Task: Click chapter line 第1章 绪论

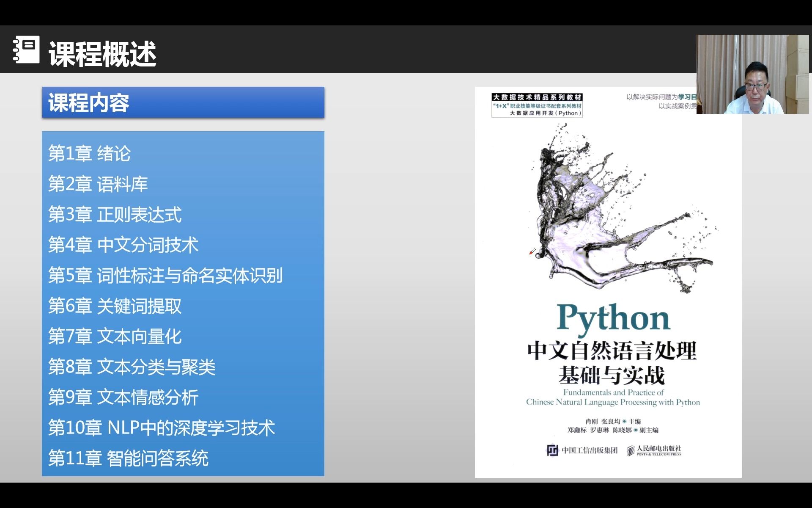Action: [89, 153]
